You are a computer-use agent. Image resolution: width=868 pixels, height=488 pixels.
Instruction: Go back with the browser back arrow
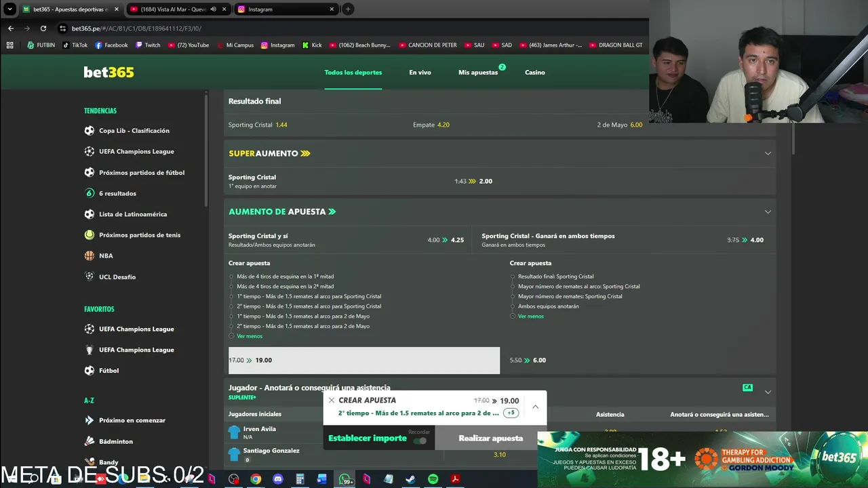11,28
